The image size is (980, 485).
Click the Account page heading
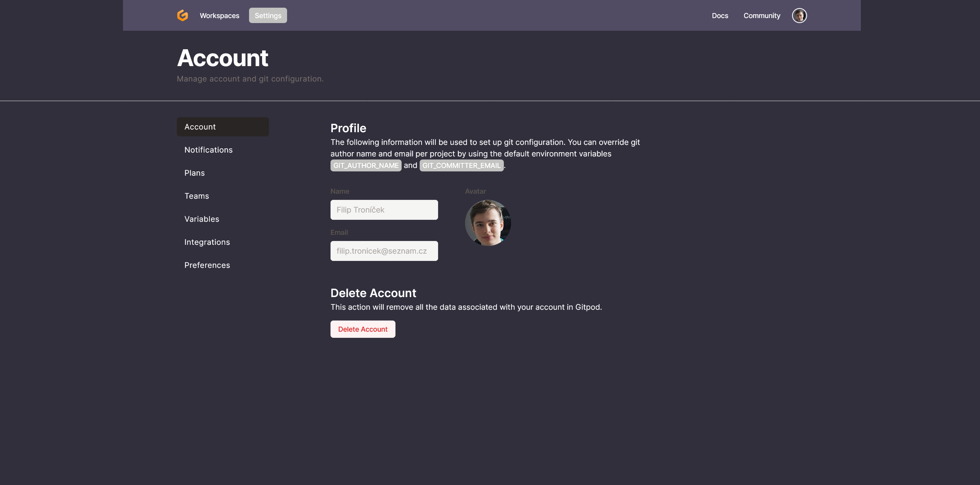click(x=223, y=58)
